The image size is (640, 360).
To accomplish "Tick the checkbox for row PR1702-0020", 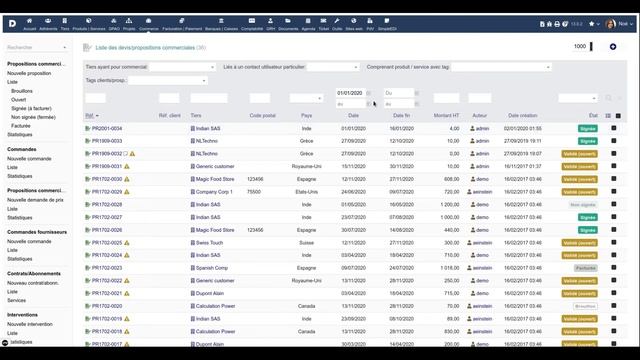I will (x=613, y=306).
